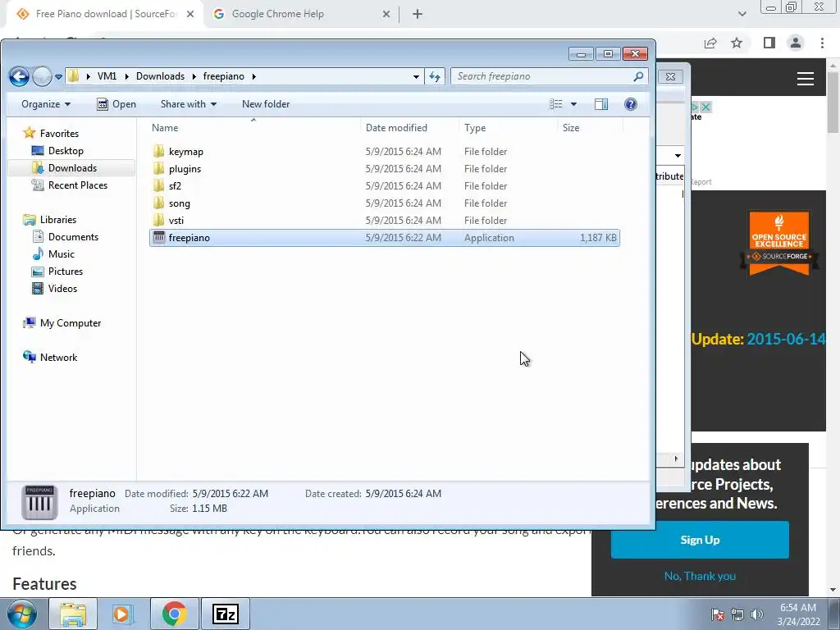The height and width of the screenshot is (630, 840).
Task: Click the Open toolbar button
Action: pyautogui.click(x=116, y=104)
